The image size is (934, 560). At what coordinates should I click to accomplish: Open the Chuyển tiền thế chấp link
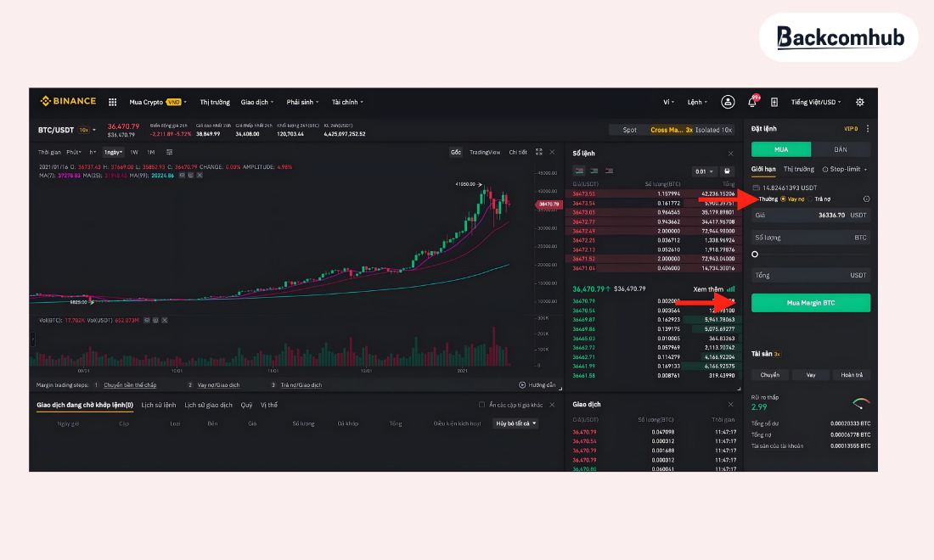pyautogui.click(x=130, y=385)
